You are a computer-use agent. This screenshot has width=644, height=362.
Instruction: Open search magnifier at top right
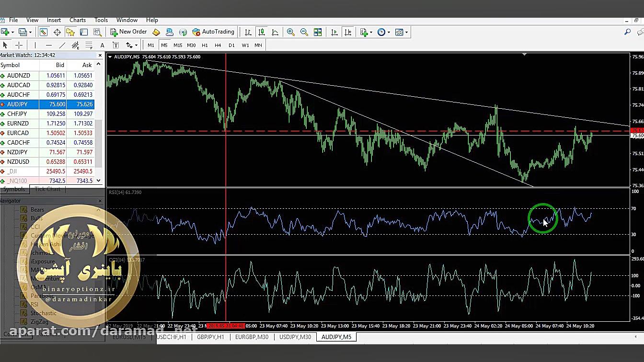[627, 32]
